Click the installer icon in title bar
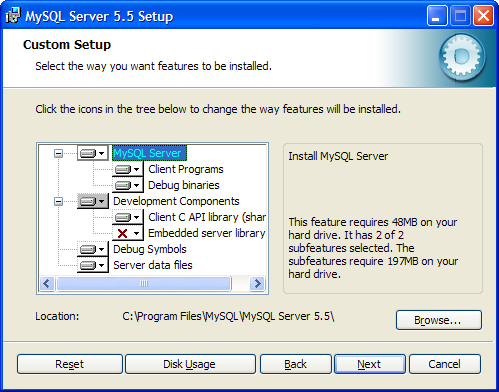Screen dimensions: 499x392 click(x=13, y=16)
